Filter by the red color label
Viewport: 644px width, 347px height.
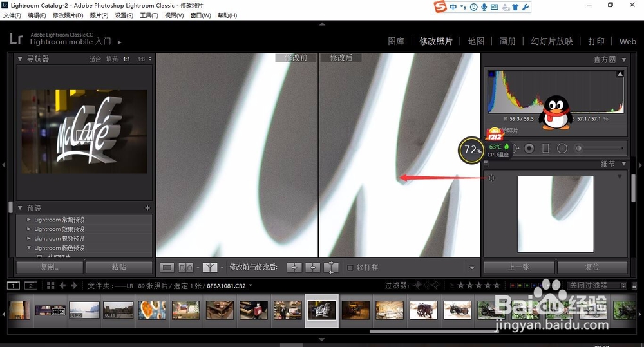click(512, 285)
